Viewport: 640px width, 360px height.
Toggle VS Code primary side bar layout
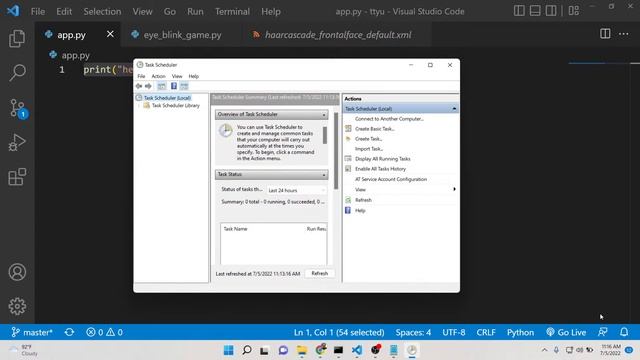pyautogui.click(x=519, y=11)
